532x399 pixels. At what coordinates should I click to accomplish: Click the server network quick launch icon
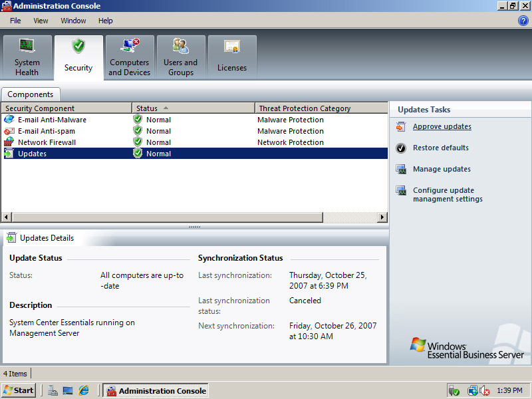point(53,391)
